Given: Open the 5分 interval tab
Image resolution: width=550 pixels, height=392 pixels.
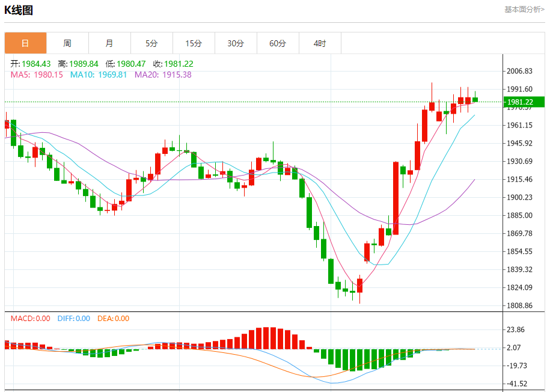Looking at the screenshot, I should tap(151, 43).
